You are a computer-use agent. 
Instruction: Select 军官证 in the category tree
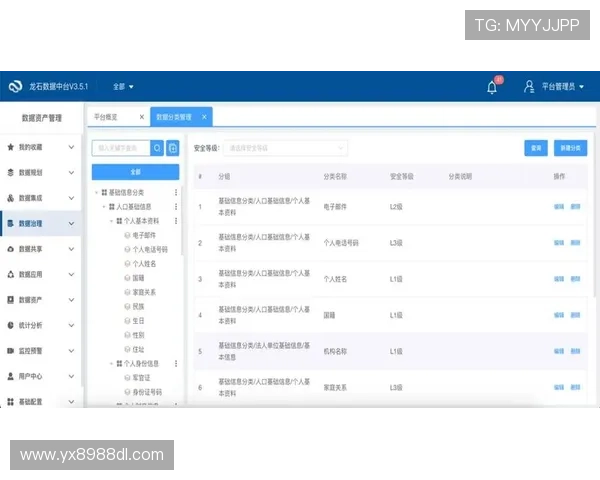[141, 378]
